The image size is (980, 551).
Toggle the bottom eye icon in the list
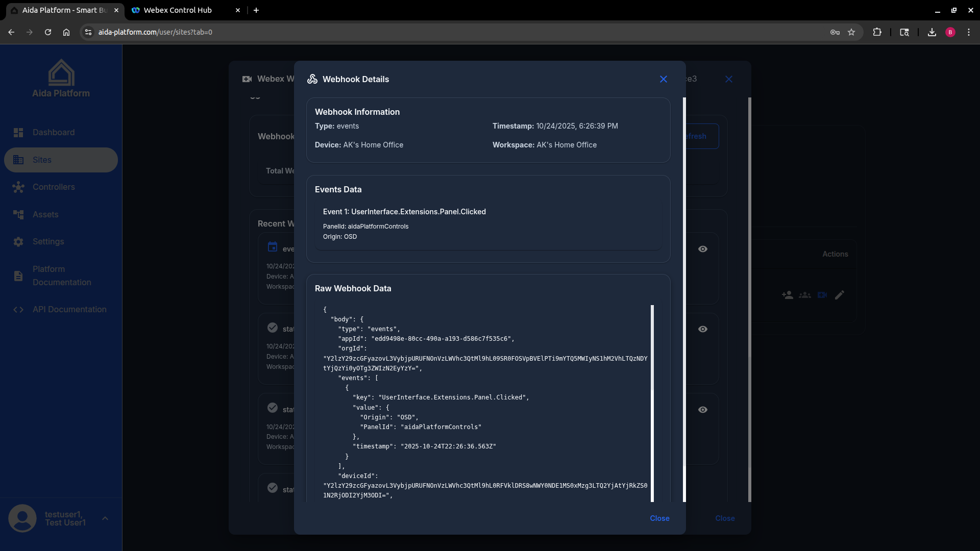[x=703, y=409]
